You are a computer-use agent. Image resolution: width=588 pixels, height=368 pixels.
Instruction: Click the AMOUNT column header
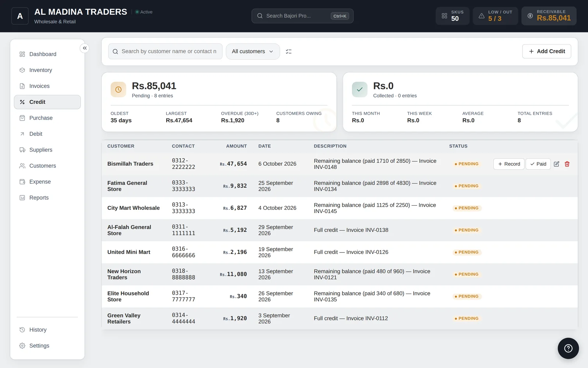click(x=236, y=146)
